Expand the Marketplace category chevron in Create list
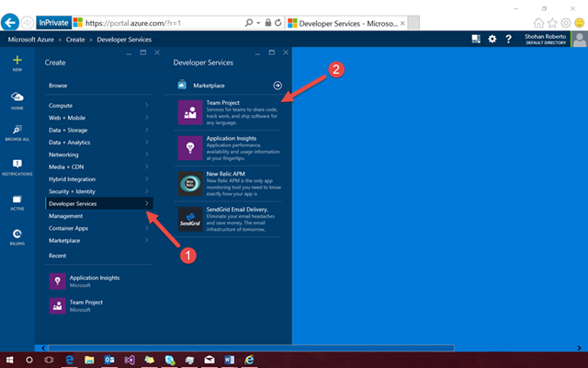 pyautogui.click(x=147, y=240)
